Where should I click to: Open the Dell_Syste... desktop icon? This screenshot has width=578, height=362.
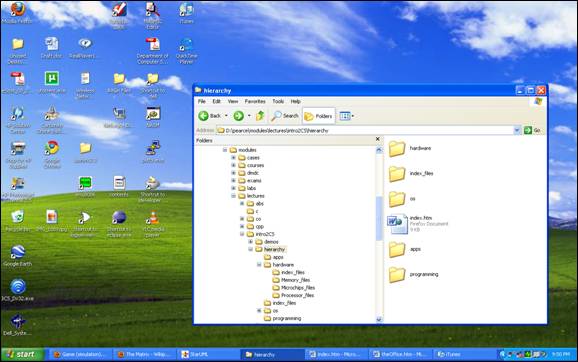click(x=17, y=324)
